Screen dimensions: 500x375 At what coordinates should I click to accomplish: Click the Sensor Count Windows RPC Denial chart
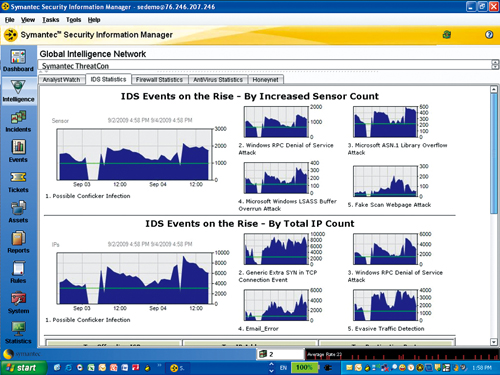[276, 122]
